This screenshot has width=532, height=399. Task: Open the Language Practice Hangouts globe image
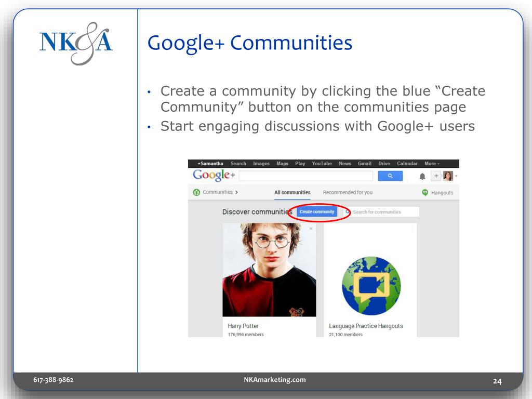[x=371, y=286]
